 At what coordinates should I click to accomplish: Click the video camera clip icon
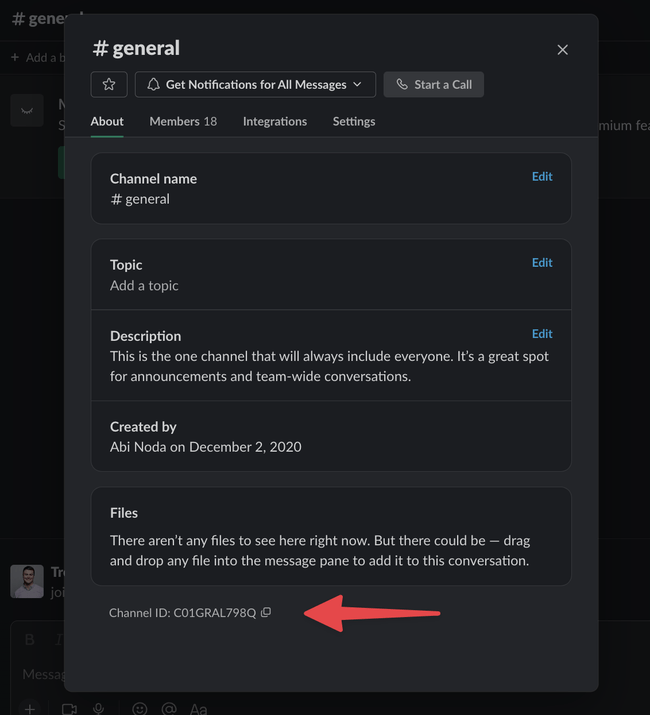[x=69, y=708]
